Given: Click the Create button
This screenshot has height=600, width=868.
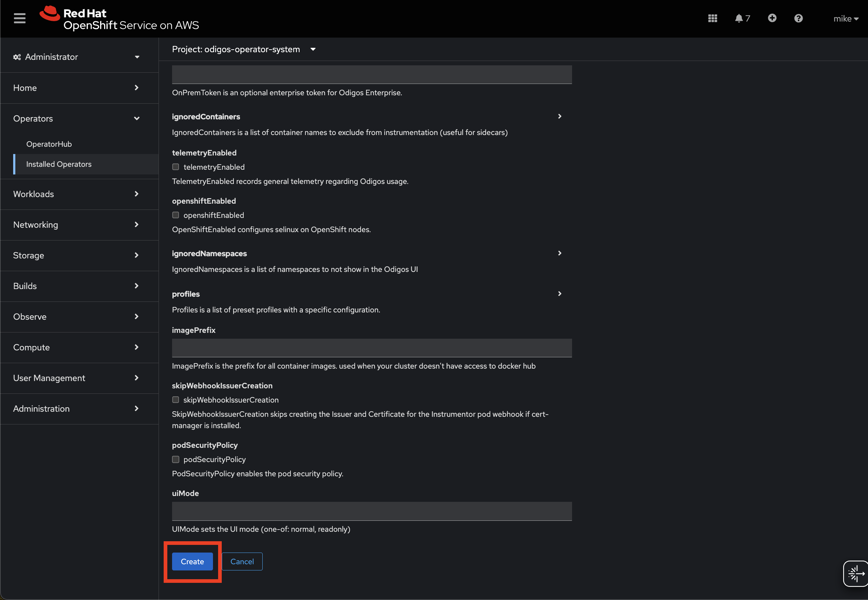Looking at the screenshot, I should [192, 561].
